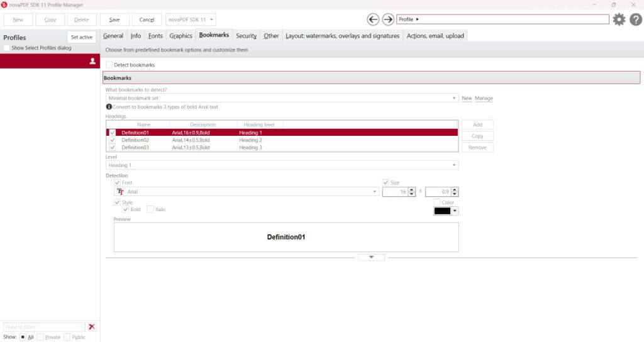The height and width of the screenshot is (342, 644).
Task: Click the New bookmark set link
Action: (467, 98)
